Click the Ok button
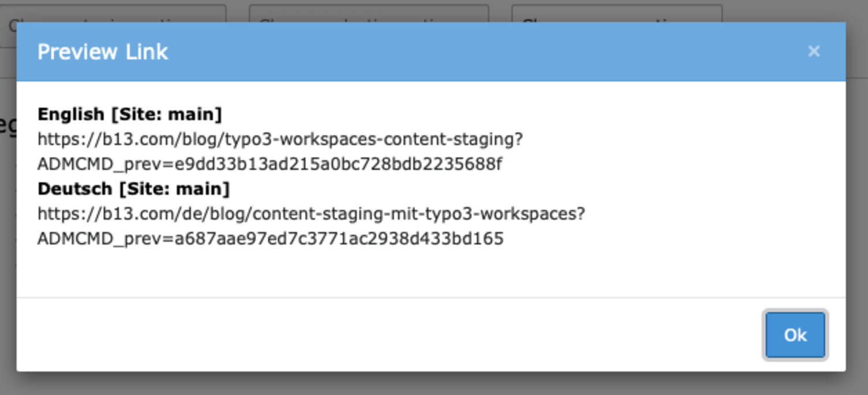This screenshot has width=868, height=395. pyautogui.click(x=795, y=335)
